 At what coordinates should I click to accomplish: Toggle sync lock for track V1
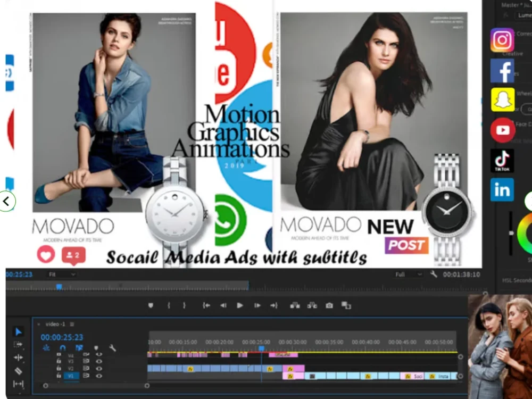86,376
